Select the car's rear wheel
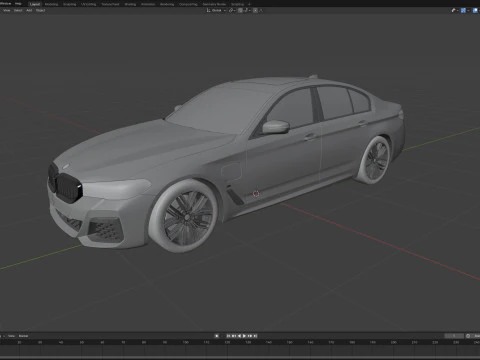The height and width of the screenshot is (360, 480). click(373, 160)
